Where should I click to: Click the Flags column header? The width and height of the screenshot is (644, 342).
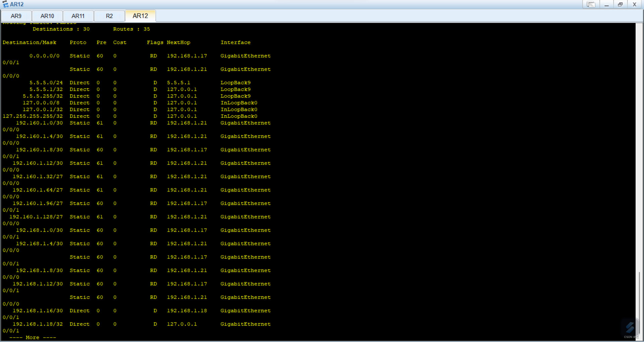155,43
